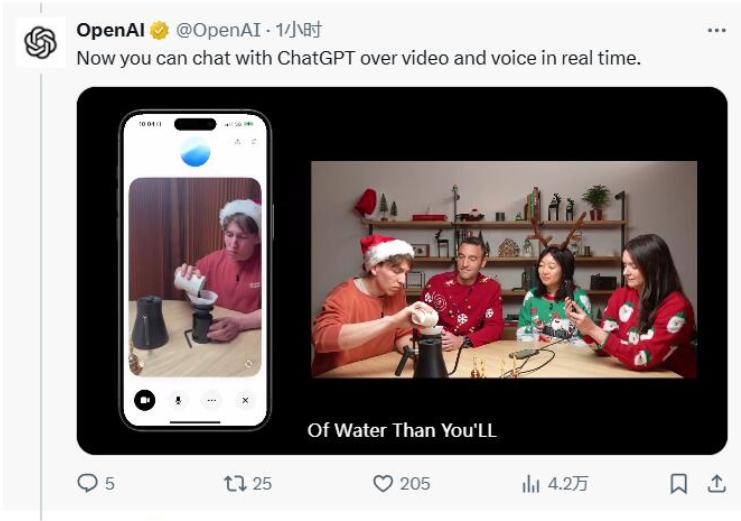741x521 pixels.
Task: View tweet analytics bar-chart icon
Action: (530, 483)
